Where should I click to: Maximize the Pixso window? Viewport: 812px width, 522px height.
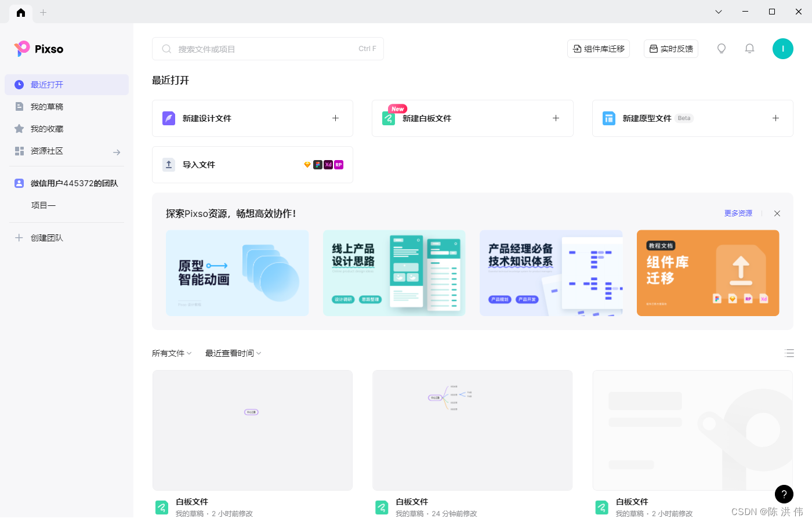[x=772, y=12]
